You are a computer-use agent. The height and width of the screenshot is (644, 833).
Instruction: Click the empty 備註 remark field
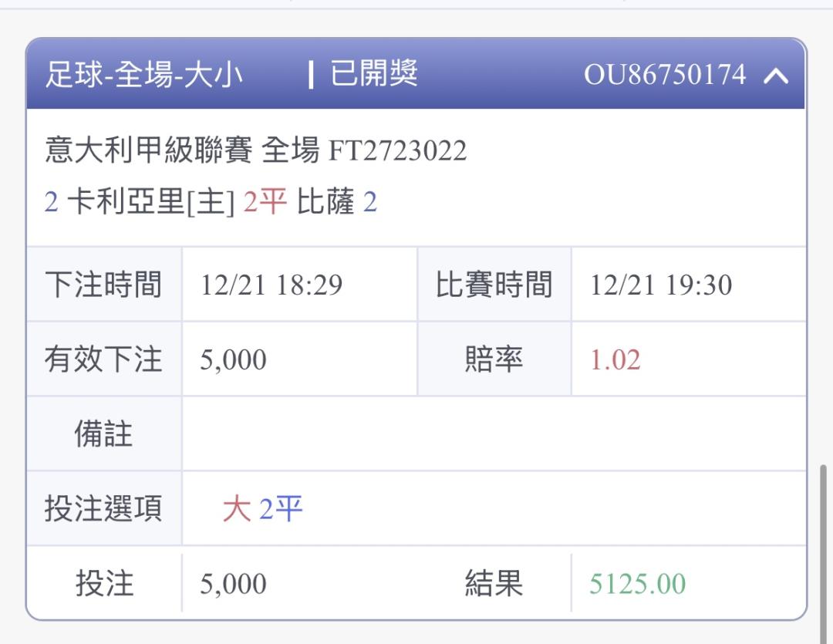tap(494, 434)
